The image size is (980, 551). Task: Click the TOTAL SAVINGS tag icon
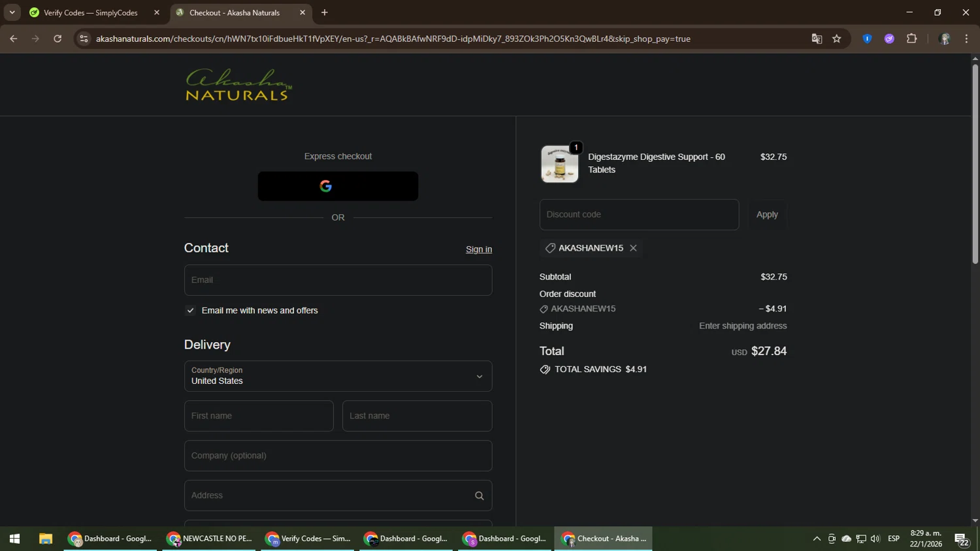pyautogui.click(x=545, y=370)
